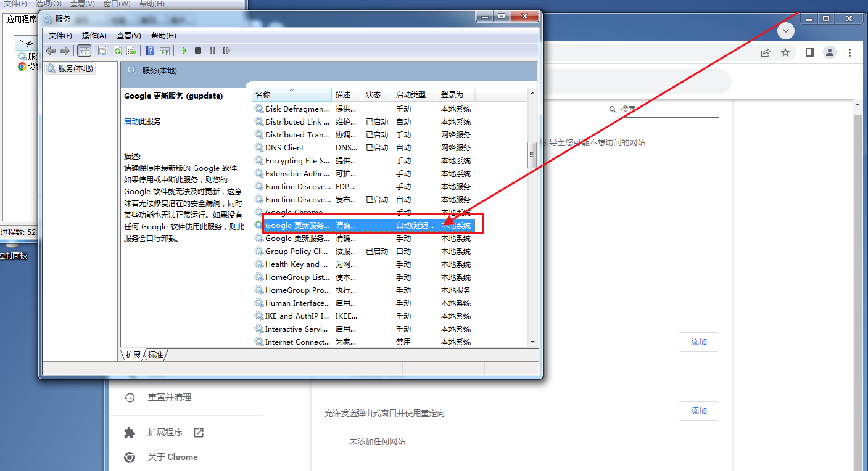The height and width of the screenshot is (471, 868).
Task: Sort by 状态 column header
Action: click(x=377, y=94)
